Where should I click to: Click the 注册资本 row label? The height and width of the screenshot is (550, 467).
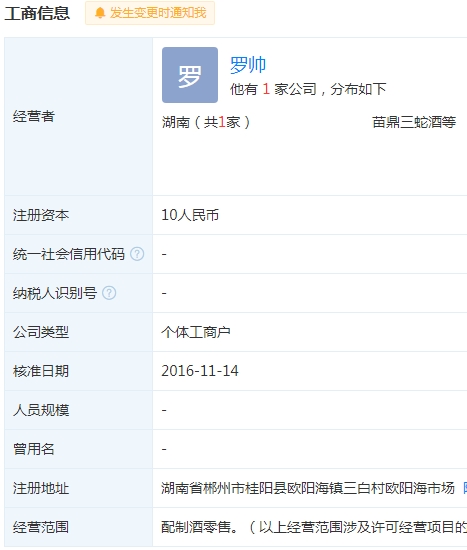[x=41, y=215]
